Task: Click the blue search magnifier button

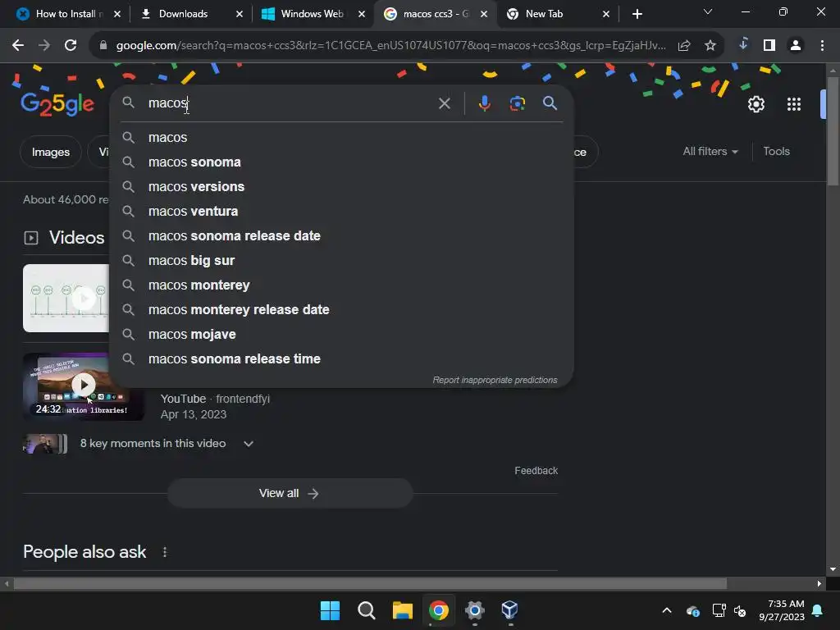Action: tap(550, 103)
